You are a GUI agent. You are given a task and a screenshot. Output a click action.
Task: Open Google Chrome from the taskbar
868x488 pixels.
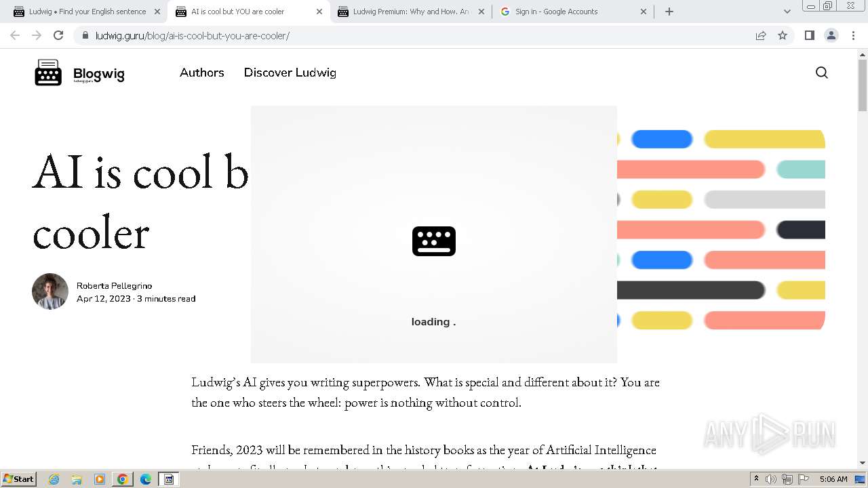[123, 479]
